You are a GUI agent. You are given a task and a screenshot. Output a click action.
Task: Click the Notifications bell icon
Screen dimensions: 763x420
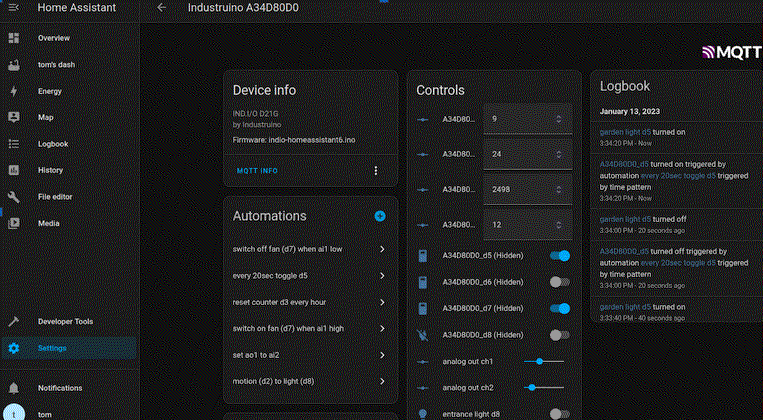tap(14, 388)
